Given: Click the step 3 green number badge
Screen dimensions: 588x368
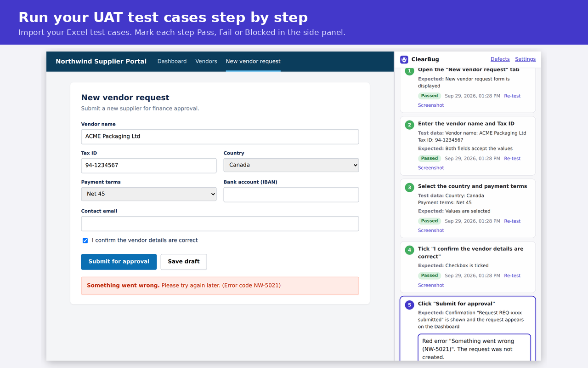Looking at the screenshot, I should 409,187.
